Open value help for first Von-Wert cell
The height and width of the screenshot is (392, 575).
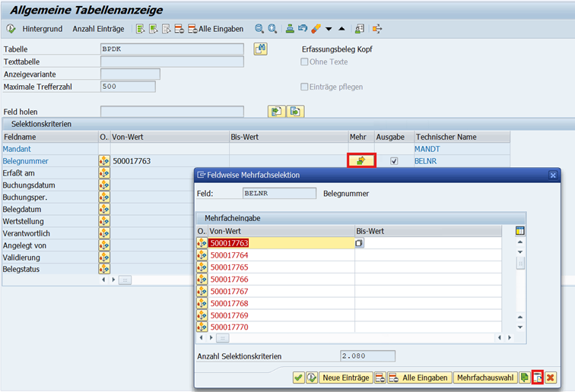tap(360, 243)
